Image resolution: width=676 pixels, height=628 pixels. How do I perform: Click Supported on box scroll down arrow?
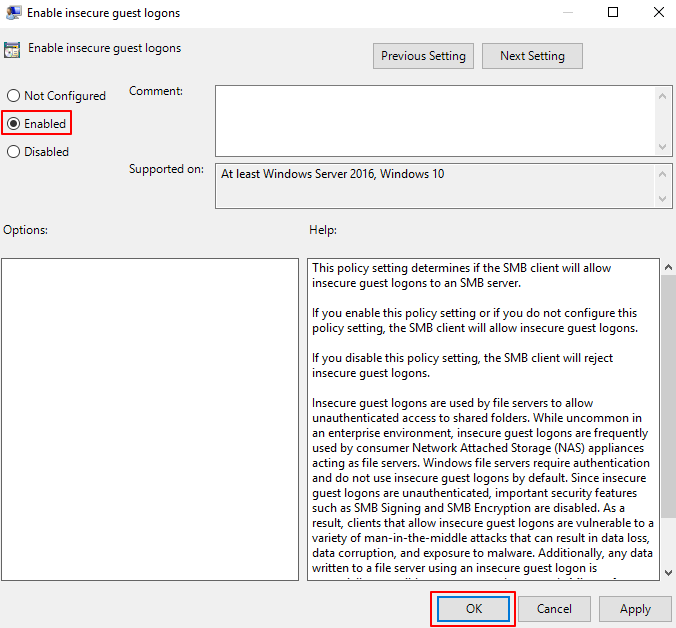663,199
